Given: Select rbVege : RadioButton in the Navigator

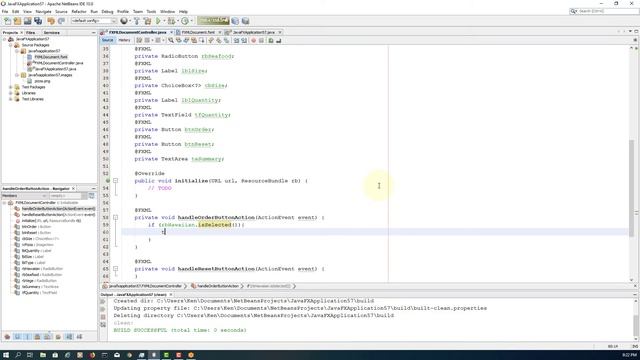Looking at the screenshot, I should pos(39,281).
